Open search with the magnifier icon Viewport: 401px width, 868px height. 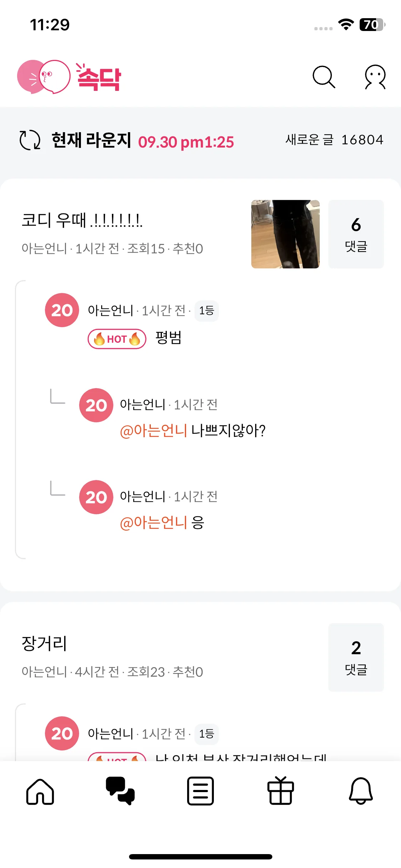(x=324, y=77)
